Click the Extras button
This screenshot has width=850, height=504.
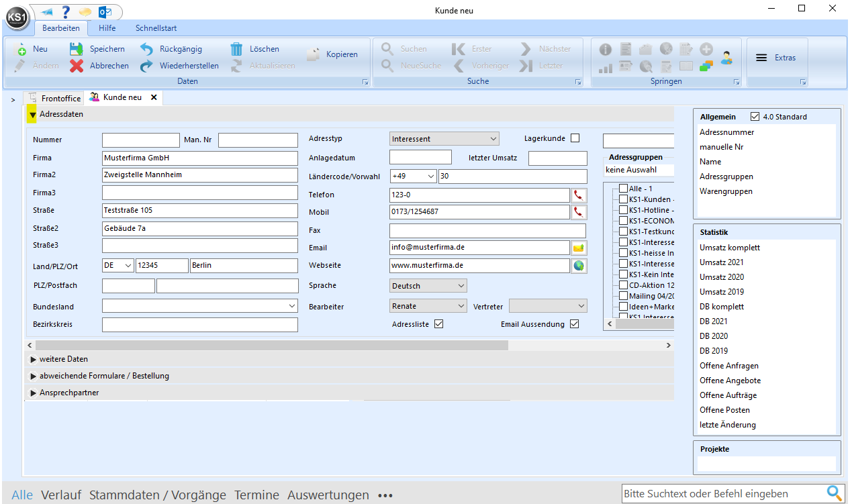[x=776, y=58]
